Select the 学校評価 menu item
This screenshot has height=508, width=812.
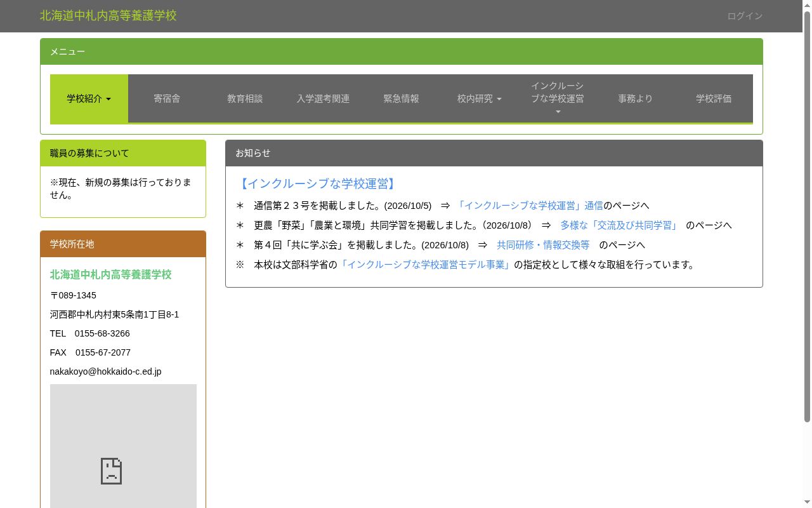point(714,98)
